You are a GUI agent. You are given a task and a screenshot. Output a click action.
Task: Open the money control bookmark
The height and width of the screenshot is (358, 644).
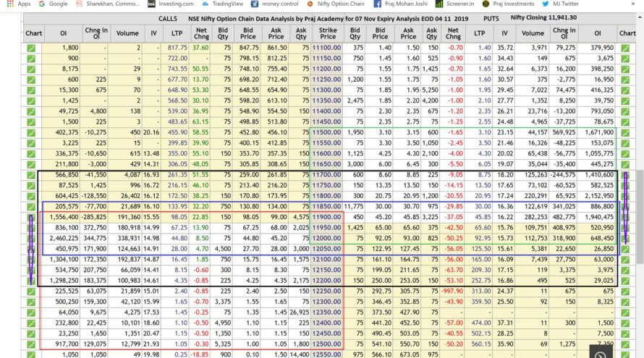pos(275,4)
